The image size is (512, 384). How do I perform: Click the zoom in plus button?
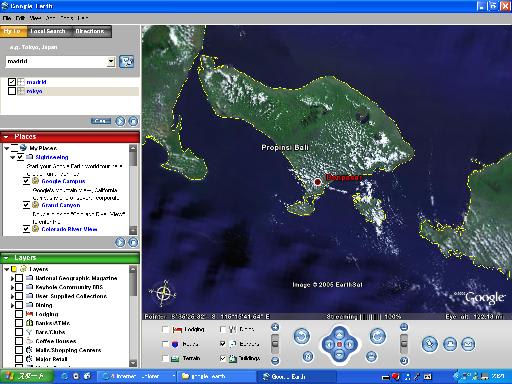click(275, 327)
